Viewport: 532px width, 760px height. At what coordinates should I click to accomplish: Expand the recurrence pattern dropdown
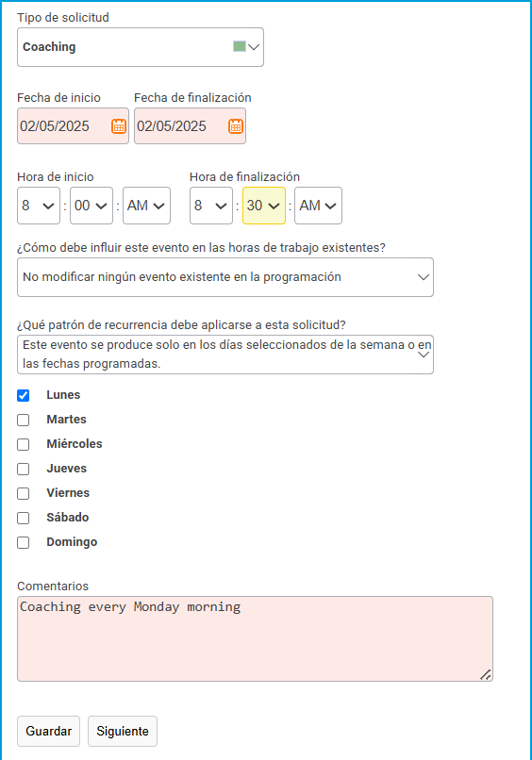click(x=225, y=355)
